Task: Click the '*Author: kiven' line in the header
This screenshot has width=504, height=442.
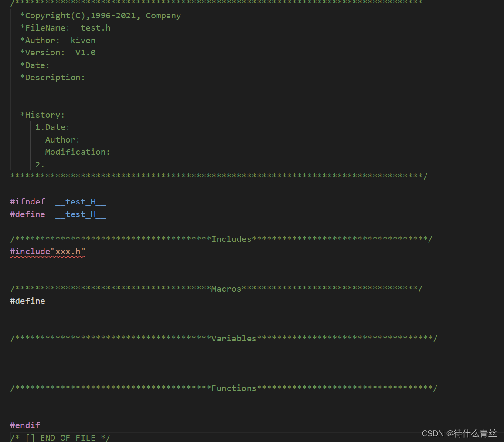Action: pyautogui.click(x=58, y=40)
